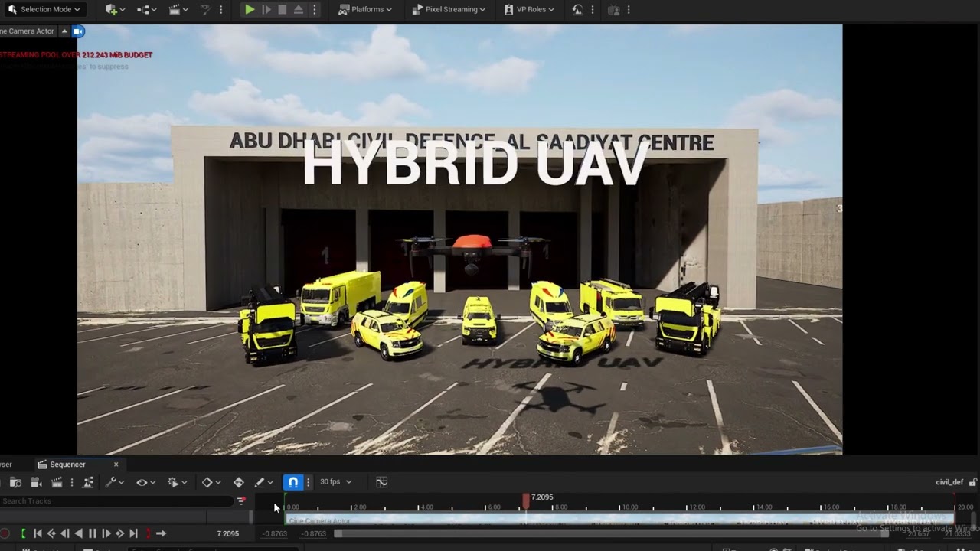Screen dimensions: 980x551
Task: Close the Sequencer tab
Action: pos(116,465)
